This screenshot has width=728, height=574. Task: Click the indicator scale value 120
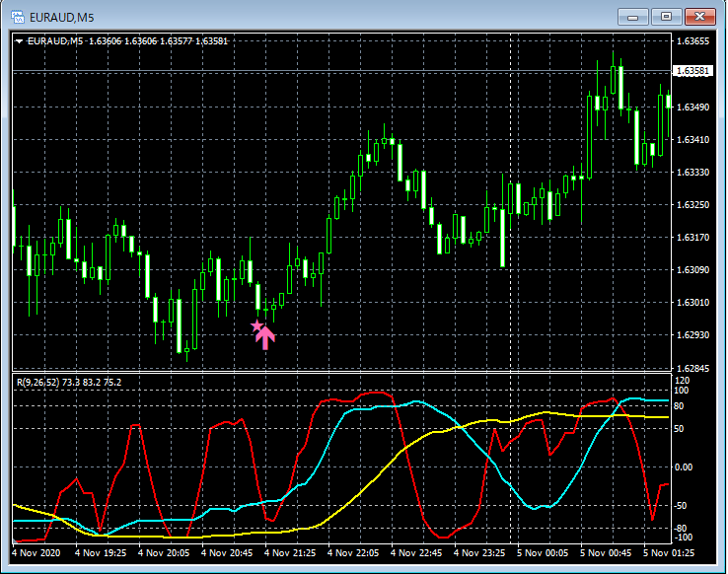(682, 381)
